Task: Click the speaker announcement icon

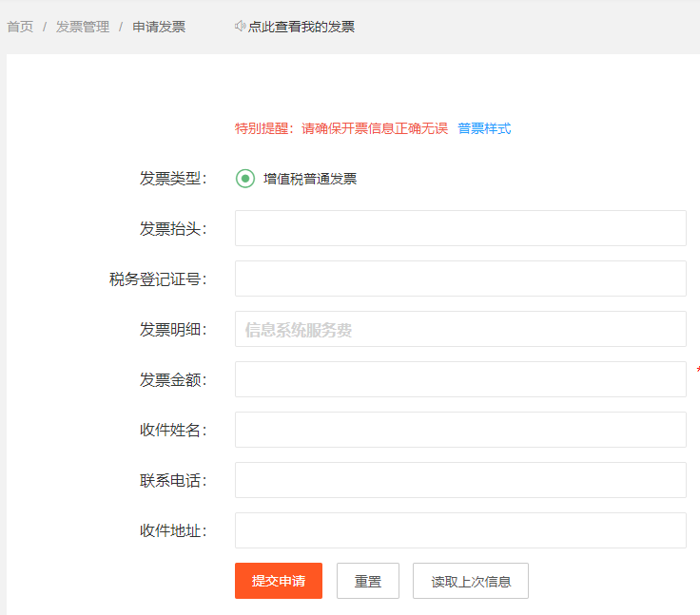Action: click(241, 27)
